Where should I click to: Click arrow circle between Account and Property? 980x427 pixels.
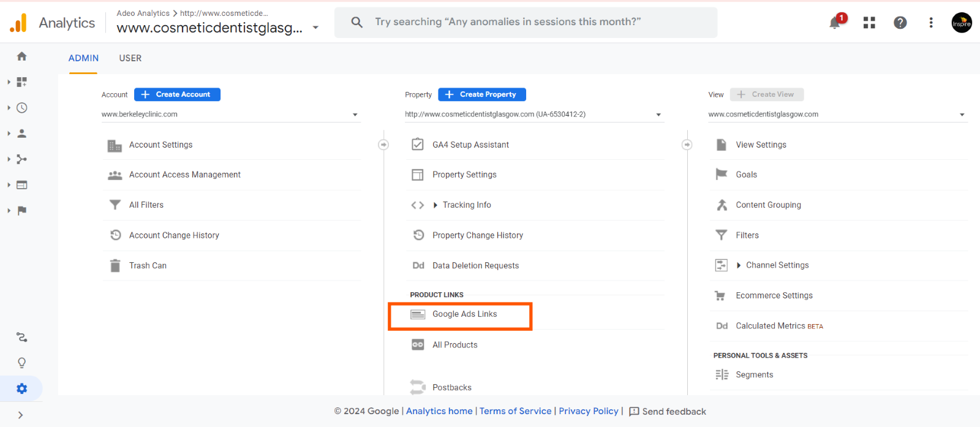click(383, 145)
